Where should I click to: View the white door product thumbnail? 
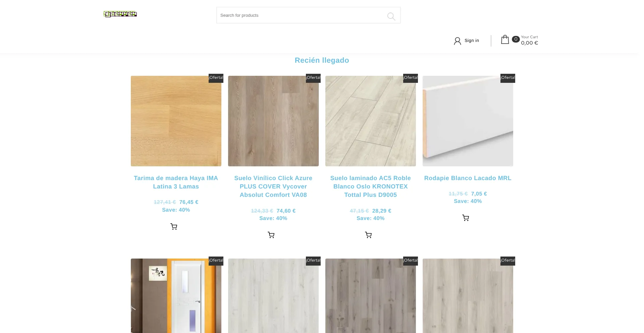(x=176, y=296)
